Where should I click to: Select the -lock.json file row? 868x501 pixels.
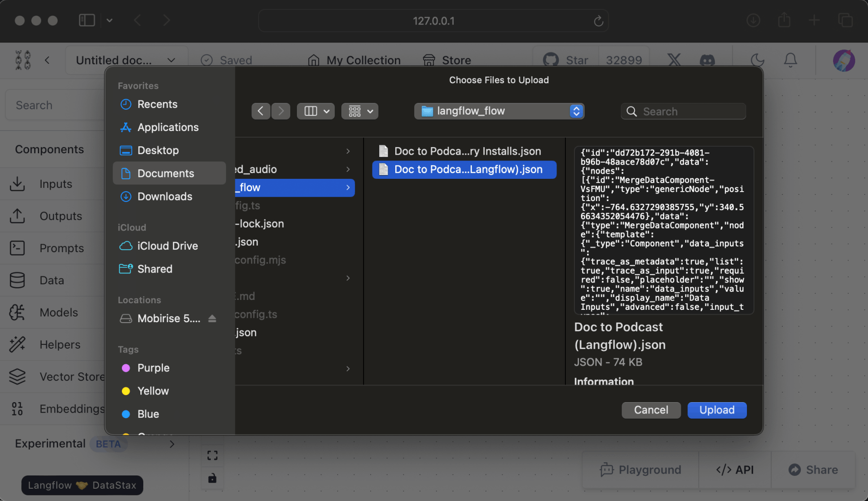pos(295,224)
